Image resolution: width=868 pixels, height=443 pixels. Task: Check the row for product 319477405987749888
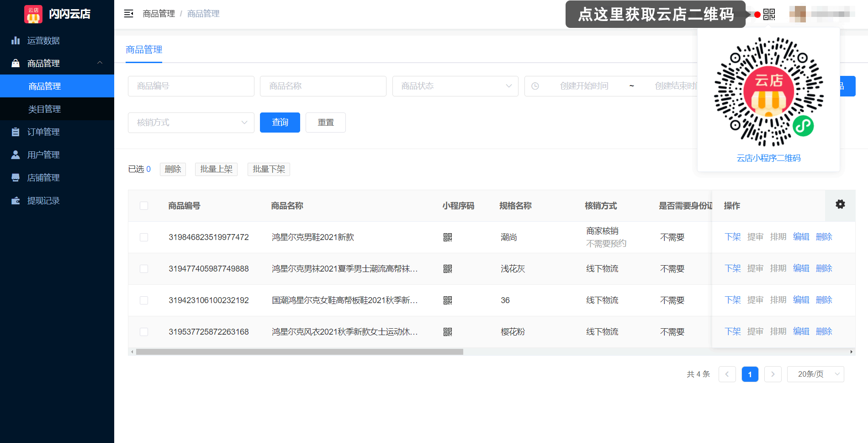click(144, 269)
